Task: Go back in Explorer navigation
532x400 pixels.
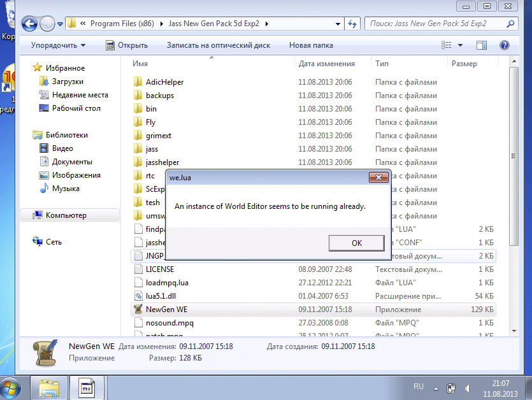Action: [29, 24]
